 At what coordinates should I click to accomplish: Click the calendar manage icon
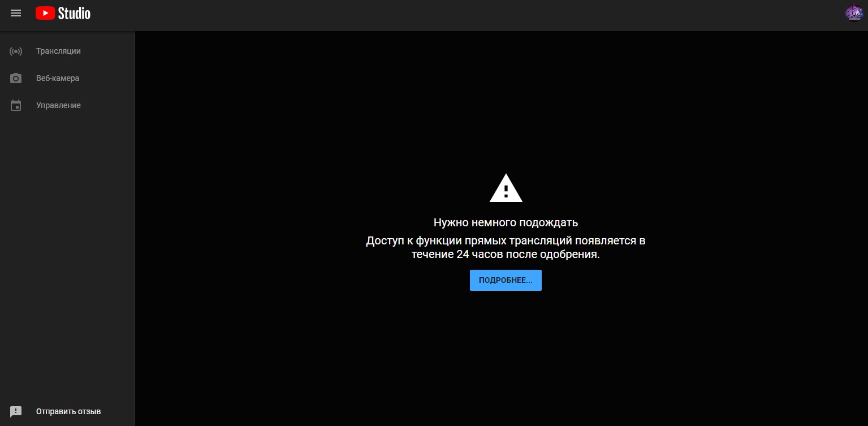pyautogui.click(x=16, y=106)
